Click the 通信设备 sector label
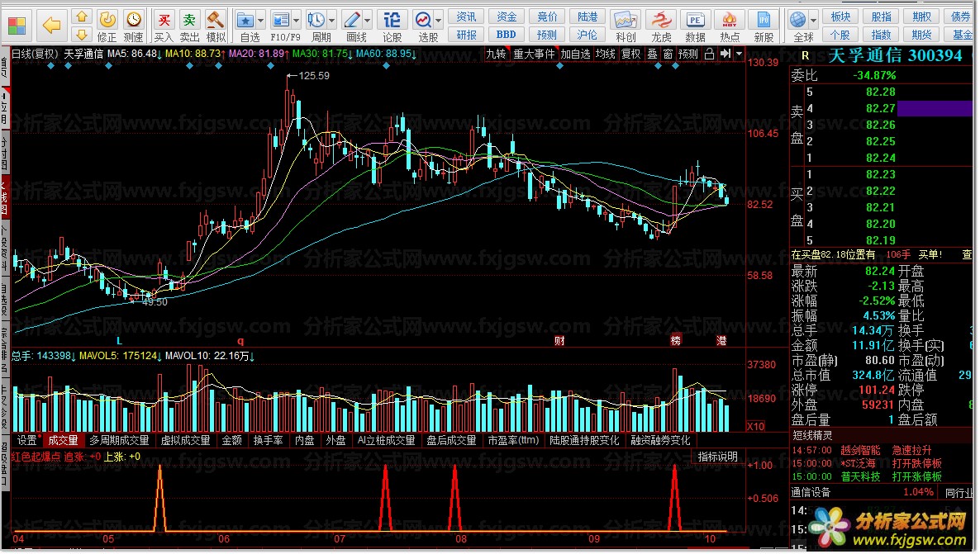The image size is (980, 554). point(811,492)
